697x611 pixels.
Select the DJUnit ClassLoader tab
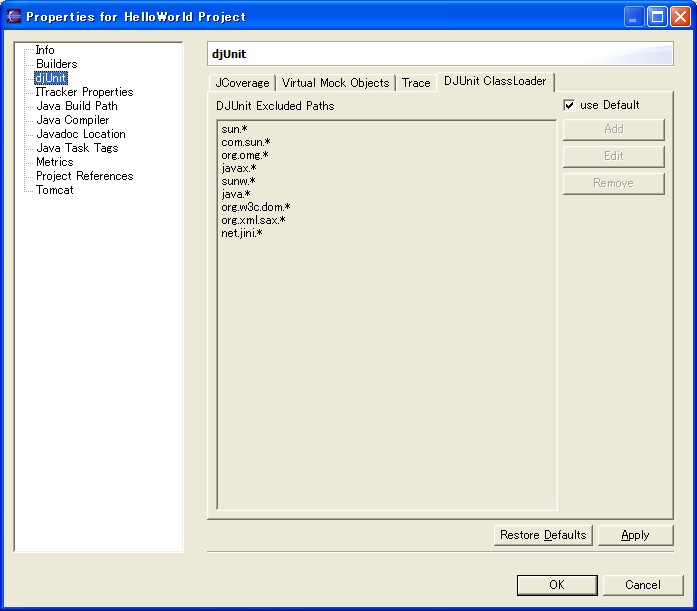(495, 81)
